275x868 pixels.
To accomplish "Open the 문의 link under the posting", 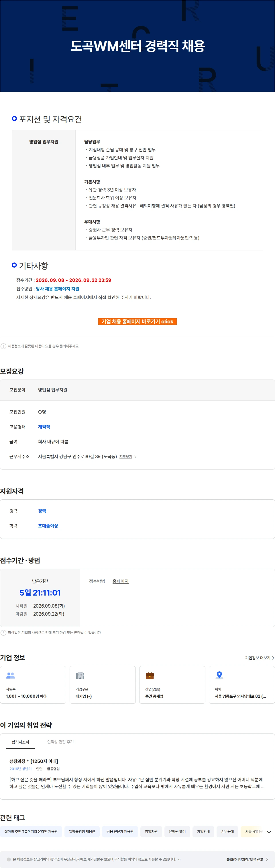I will pos(62,346).
